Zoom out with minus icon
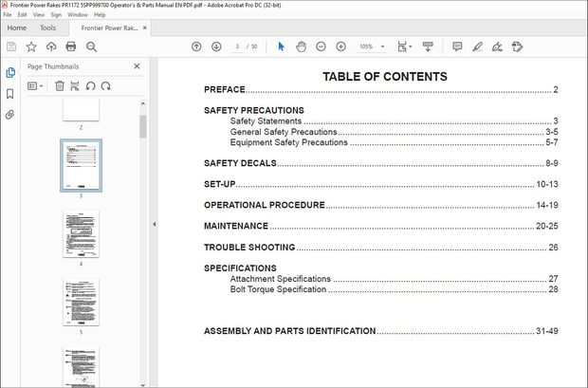The width and height of the screenshot is (588, 388). point(321,46)
